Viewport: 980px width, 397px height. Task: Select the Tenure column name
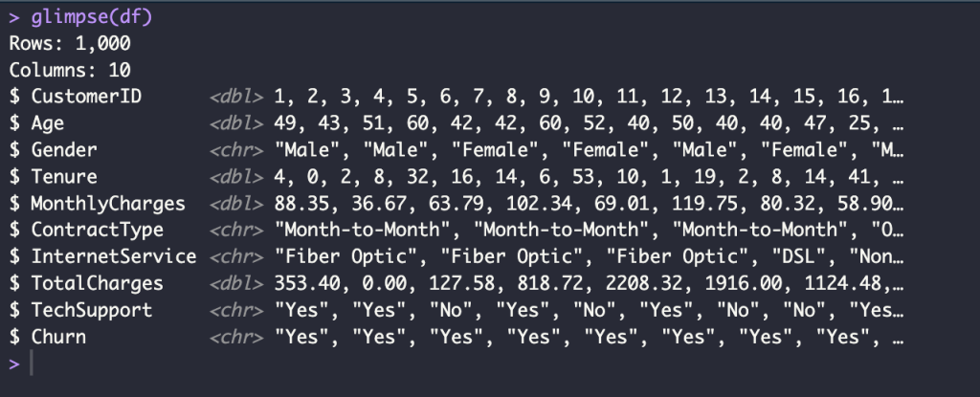pos(64,177)
